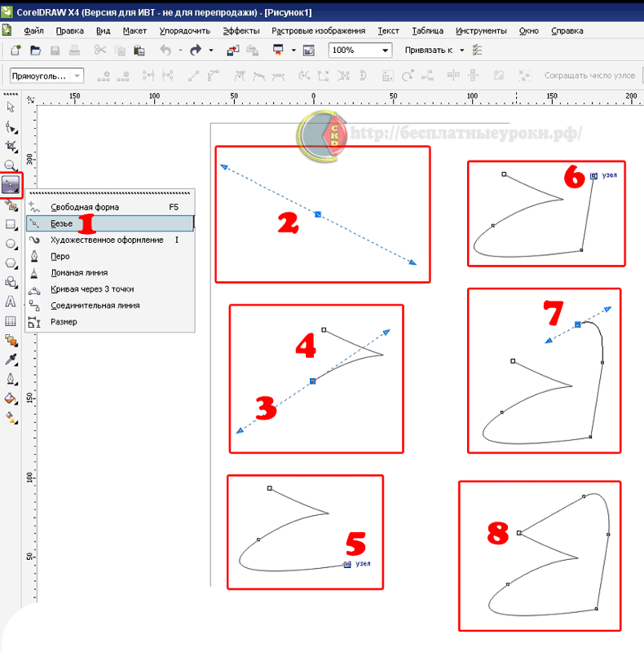Click the Cut scissors icon

[99, 51]
